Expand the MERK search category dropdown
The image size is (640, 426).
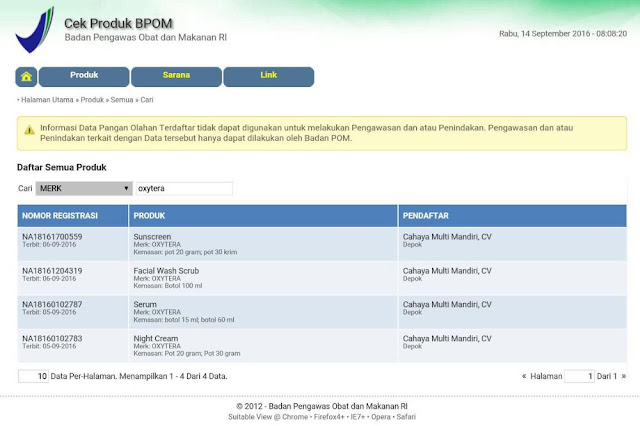pyautogui.click(x=84, y=189)
